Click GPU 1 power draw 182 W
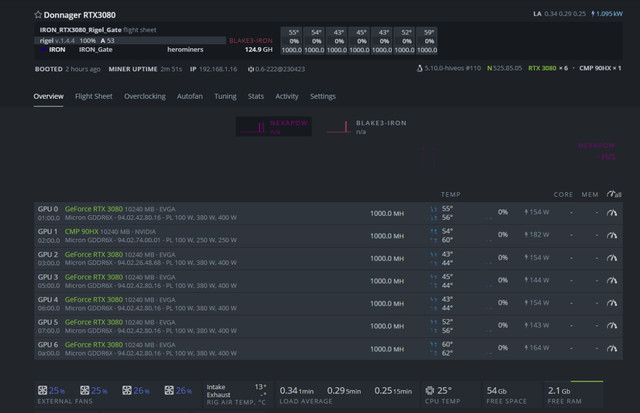 pyautogui.click(x=537, y=235)
